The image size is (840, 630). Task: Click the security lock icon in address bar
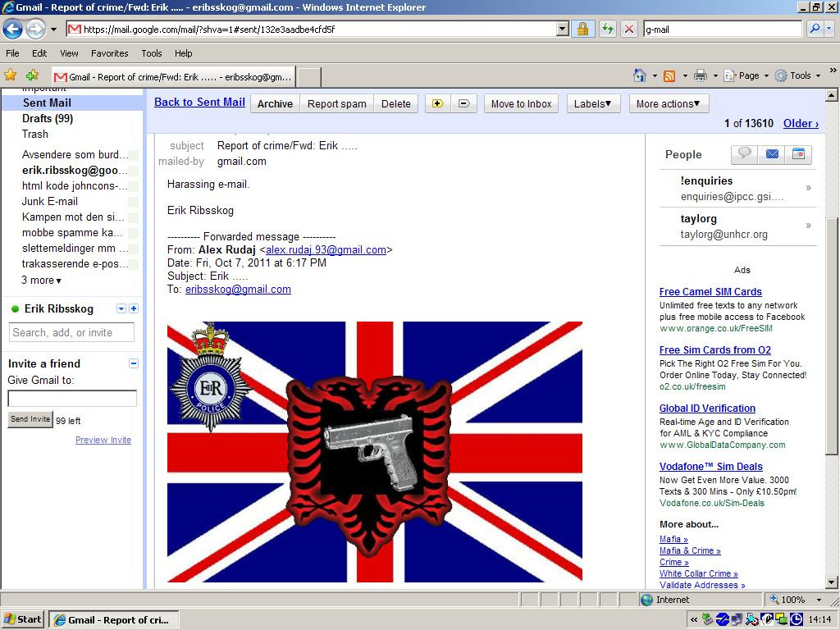583,29
